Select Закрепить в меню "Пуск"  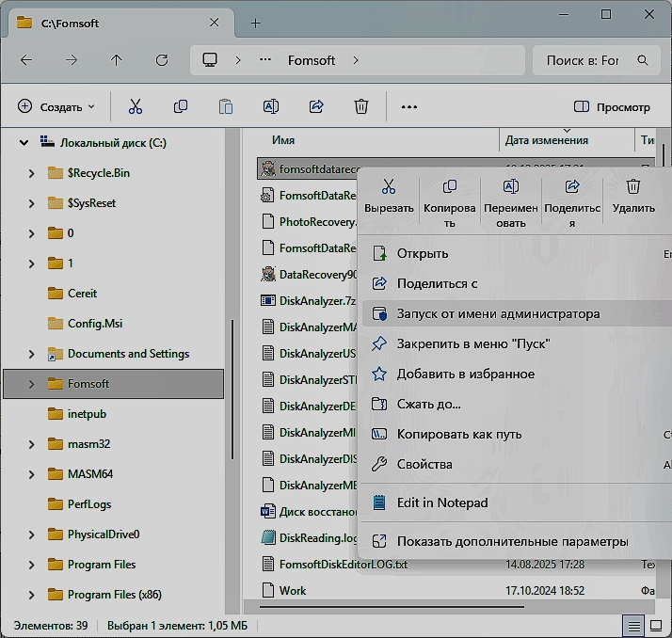coord(519,343)
